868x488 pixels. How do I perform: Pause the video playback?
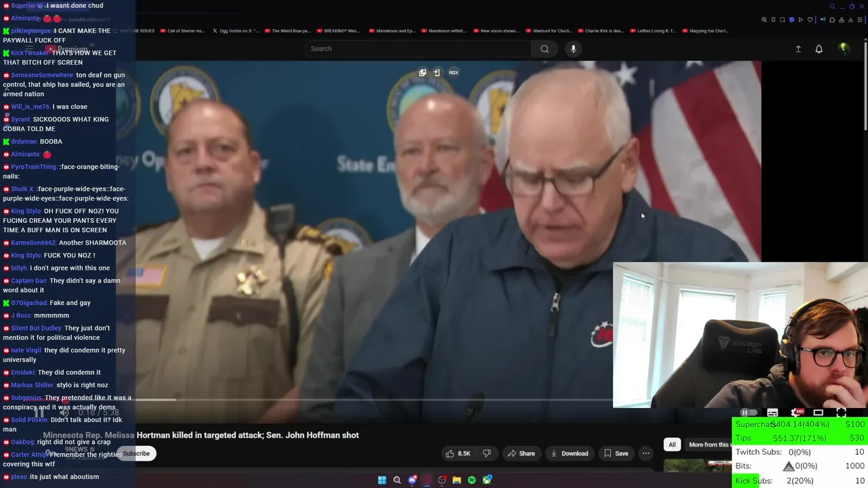(x=40, y=412)
